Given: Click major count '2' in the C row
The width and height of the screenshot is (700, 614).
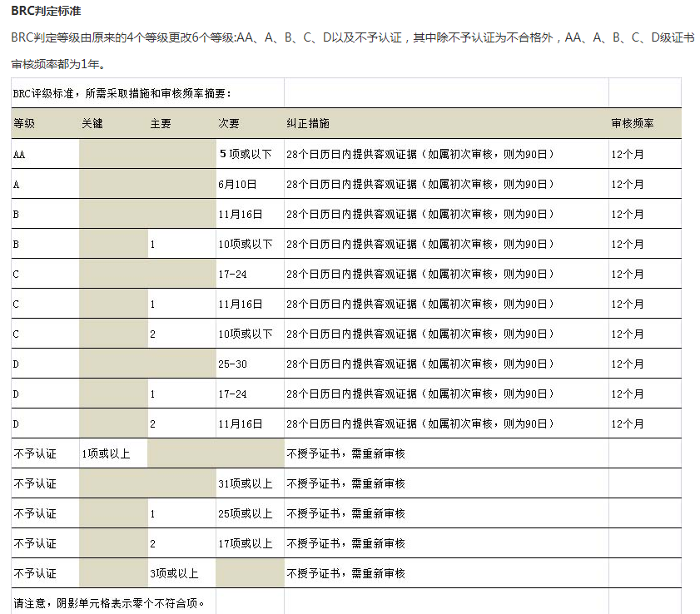Looking at the screenshot, I should [x=152, y=334].
